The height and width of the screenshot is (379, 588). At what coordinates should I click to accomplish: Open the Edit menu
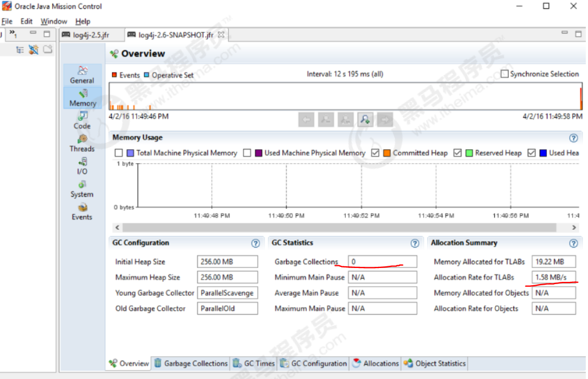[x=26, y=22]
